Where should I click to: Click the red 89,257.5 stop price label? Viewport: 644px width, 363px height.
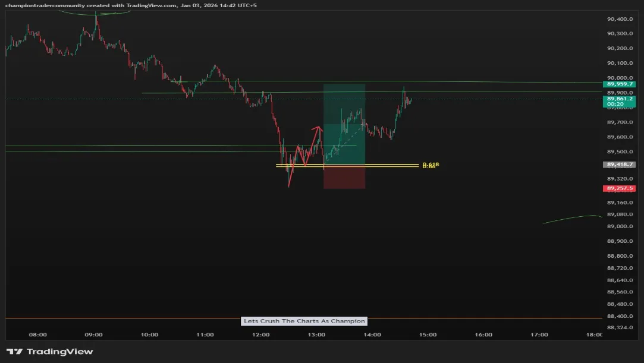pyautogui.click(x=620, y=188)
